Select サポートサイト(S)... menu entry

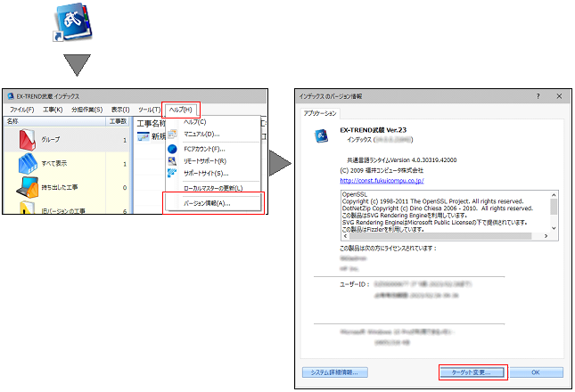pos(206,174)
